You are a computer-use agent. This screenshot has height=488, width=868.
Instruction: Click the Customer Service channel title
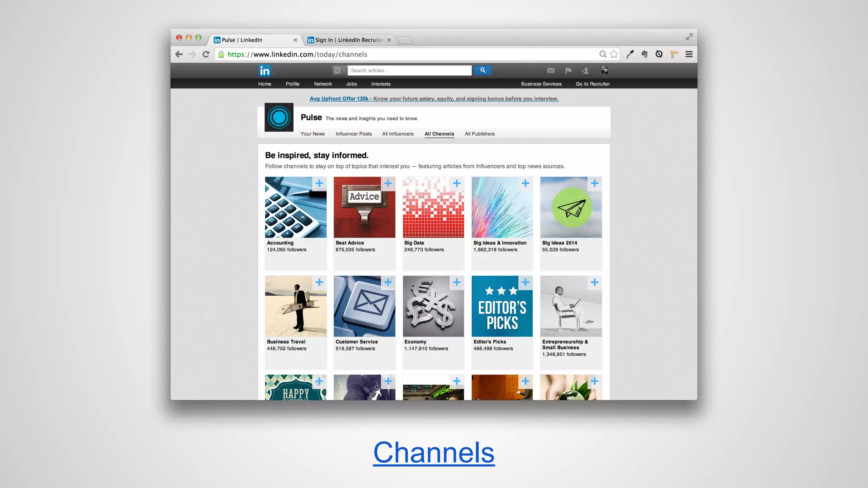pos(357,342)
